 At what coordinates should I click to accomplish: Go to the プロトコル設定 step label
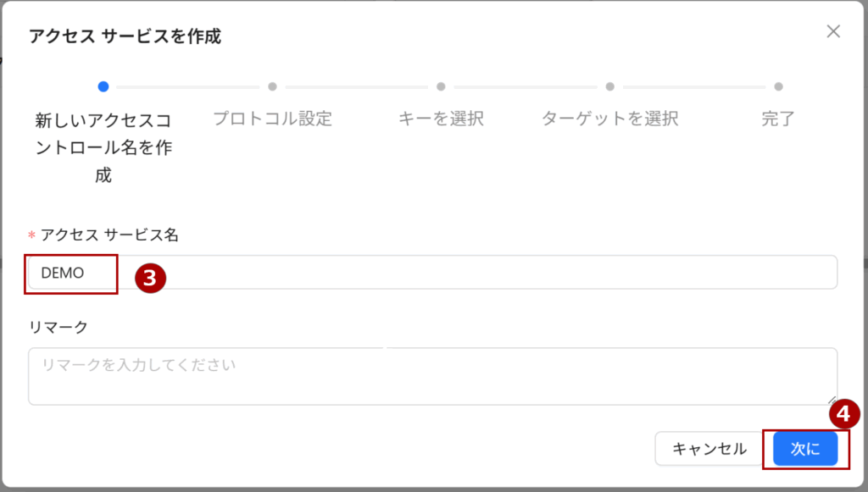(x=272, y=119)
